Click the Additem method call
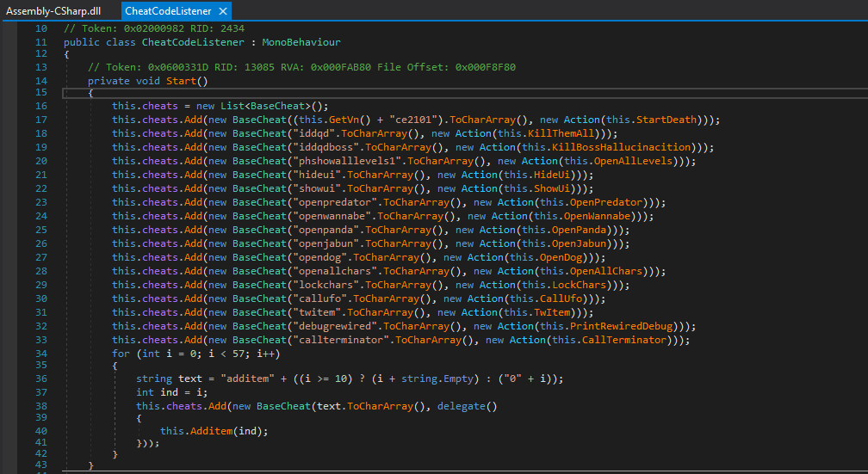This screenshot has height=474, width=868. pyautogui.click(x=211, y=429)
